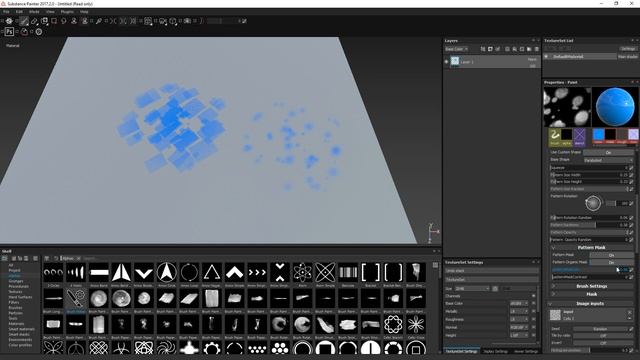Click the blue color channel swatch
Viewport: 640px width, 360px height.
coord(598,136)
